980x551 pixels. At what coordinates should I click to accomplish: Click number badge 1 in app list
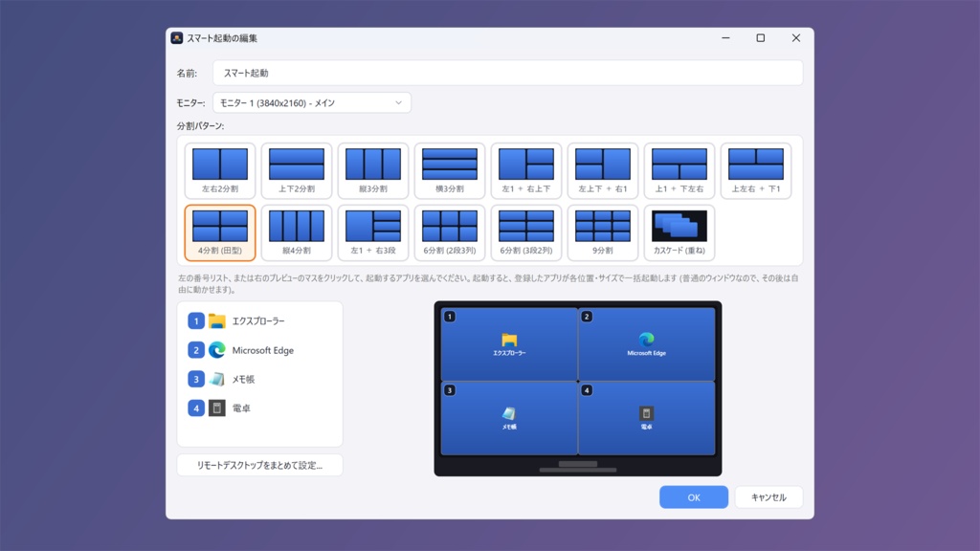(195, 321)
